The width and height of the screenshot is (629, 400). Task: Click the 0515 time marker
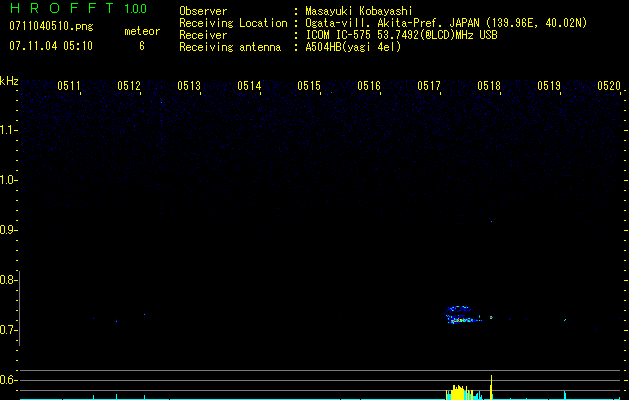(x=309, y=86)
